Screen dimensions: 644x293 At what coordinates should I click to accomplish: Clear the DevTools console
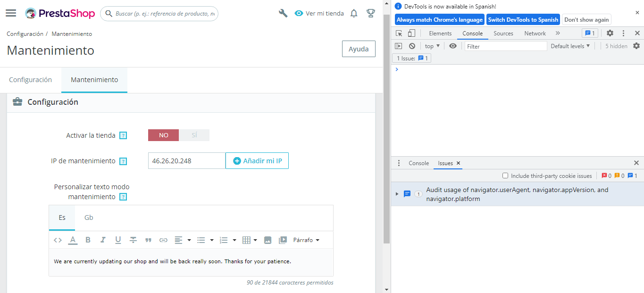click(x=412, y=46)
